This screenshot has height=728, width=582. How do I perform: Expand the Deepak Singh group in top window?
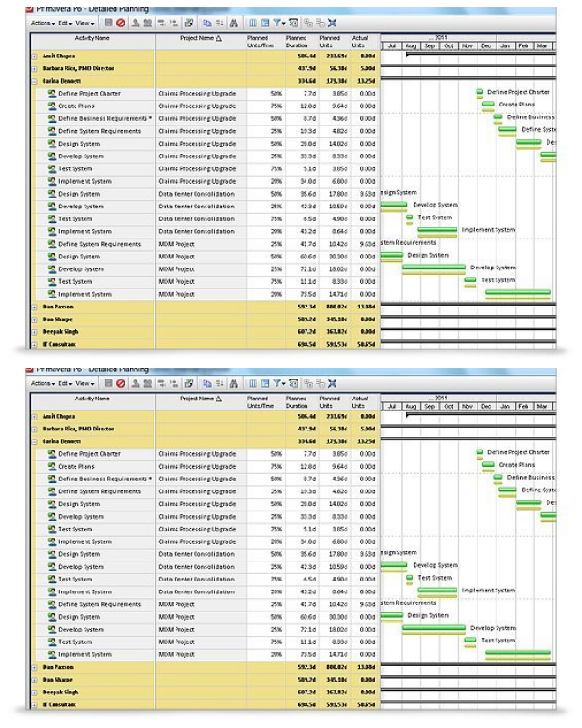35,332
